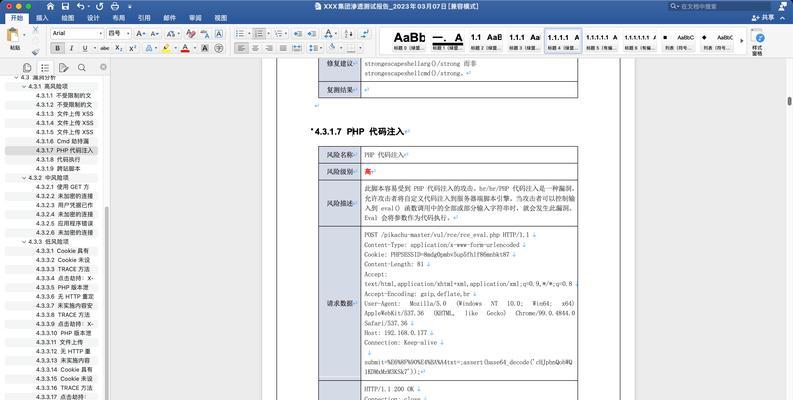Open the bullet list style dropdown arrow

coord(248,34)
